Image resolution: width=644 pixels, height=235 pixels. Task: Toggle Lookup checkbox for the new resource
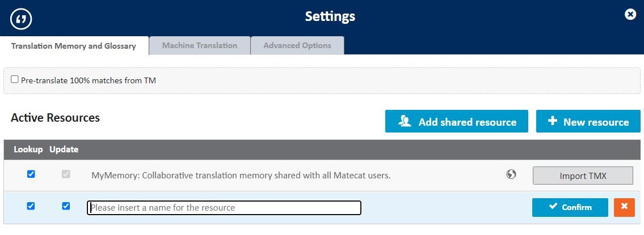click(31, 206)
